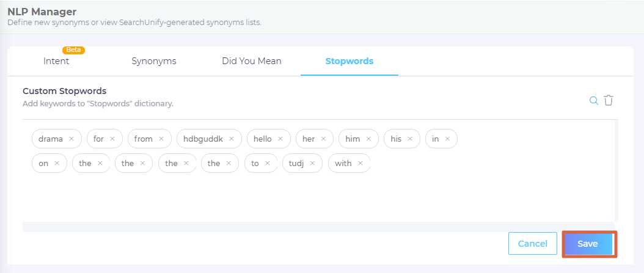The height and width of the screenshot is (273, 644).
Task: Click the vertical scrollbar of stopwords list
Action: click(616, 171)
